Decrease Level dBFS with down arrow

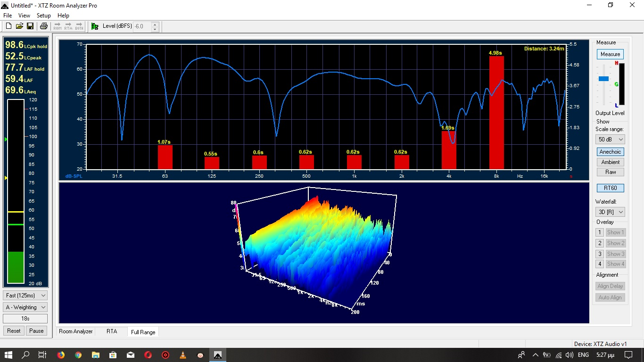pos(155,29)
